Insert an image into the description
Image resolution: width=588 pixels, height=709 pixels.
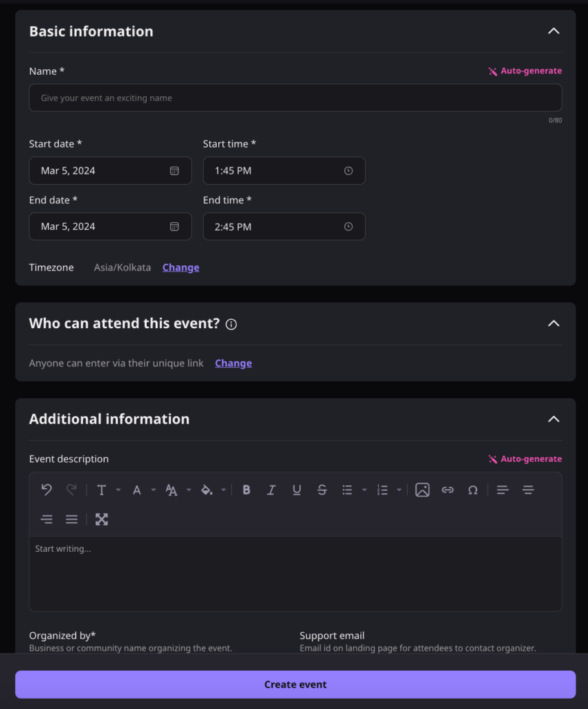click(422, 490)
